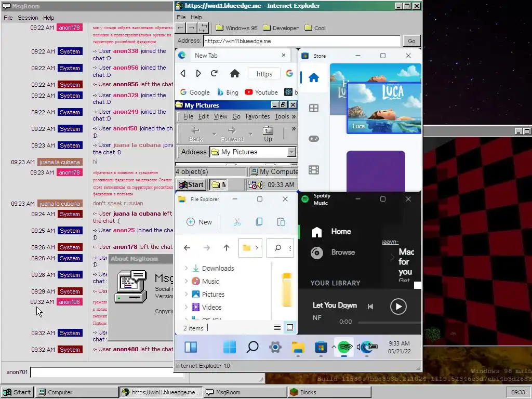Expand My Pictures menu bar overflow chevron
This screenshot has width=532, height=399.
(294, 116)
